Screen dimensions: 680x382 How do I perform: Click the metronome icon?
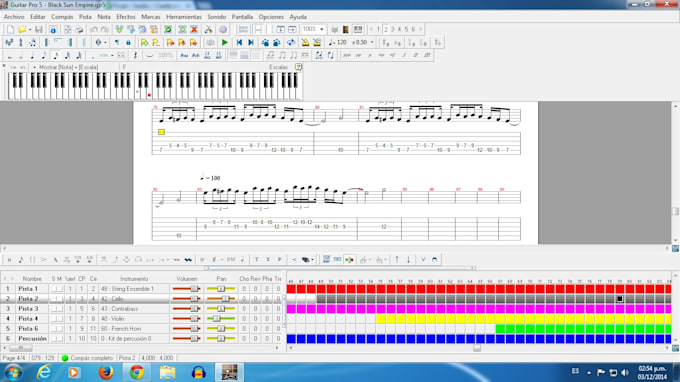[x=305, y=42]
